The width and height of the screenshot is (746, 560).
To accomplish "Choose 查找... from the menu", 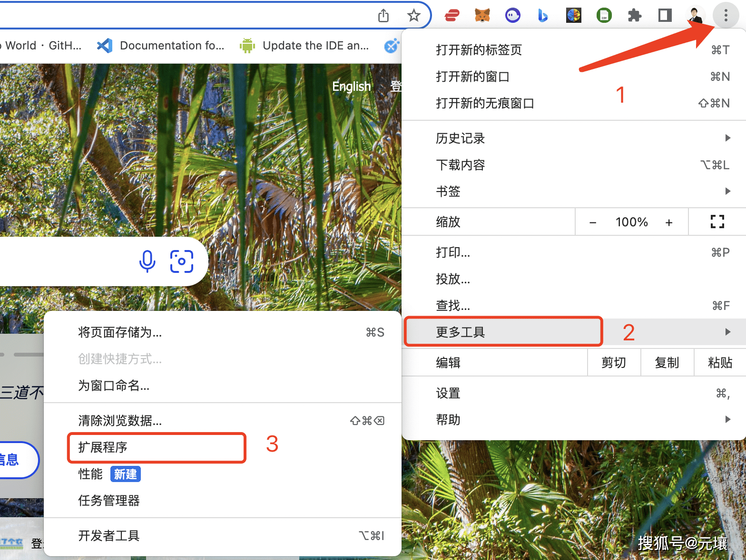I will (574, 306).
